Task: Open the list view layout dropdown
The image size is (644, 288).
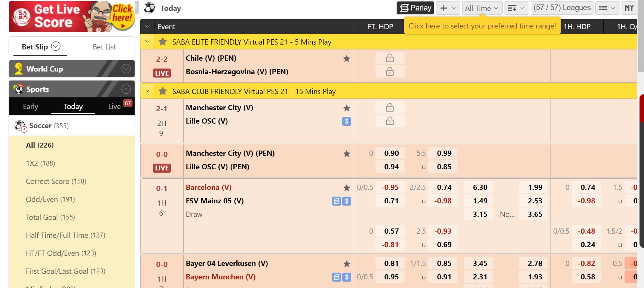Action: click(607, 8)
